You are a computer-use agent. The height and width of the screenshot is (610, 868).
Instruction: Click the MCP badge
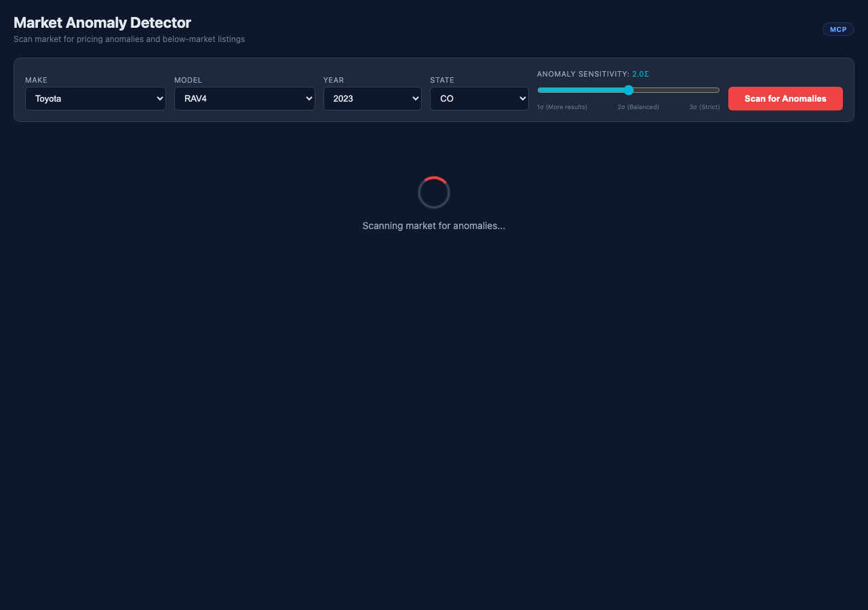point(838,28)
